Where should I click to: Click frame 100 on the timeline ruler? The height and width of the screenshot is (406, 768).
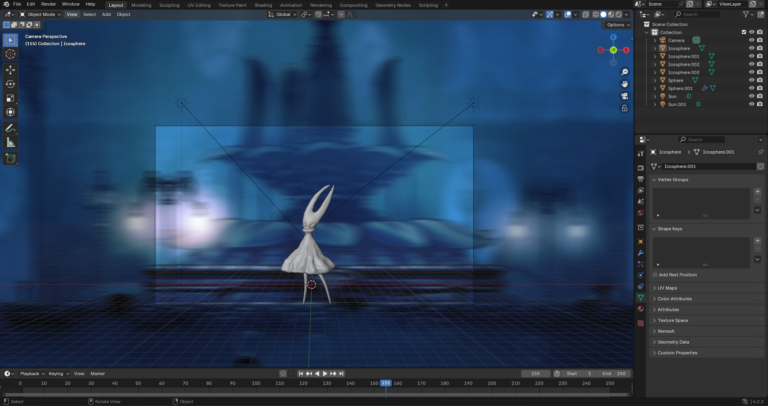coord(255,383)
